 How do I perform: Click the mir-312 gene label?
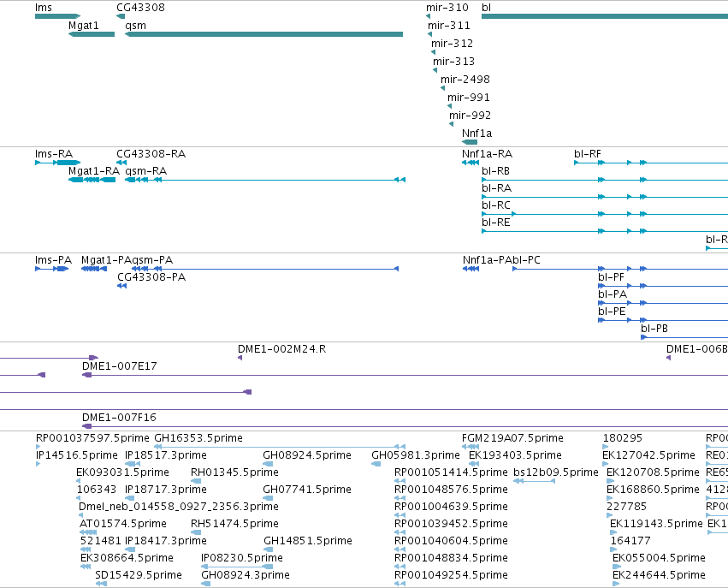453,44
